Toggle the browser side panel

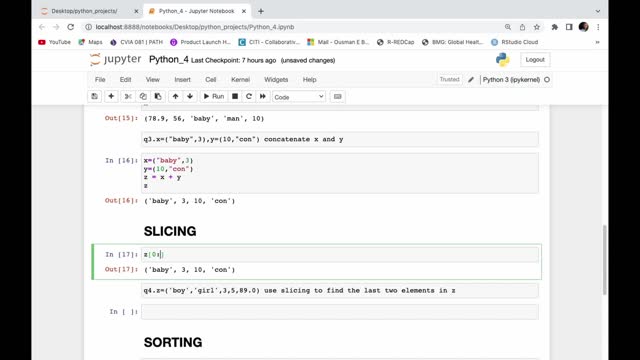coord(569,27)
